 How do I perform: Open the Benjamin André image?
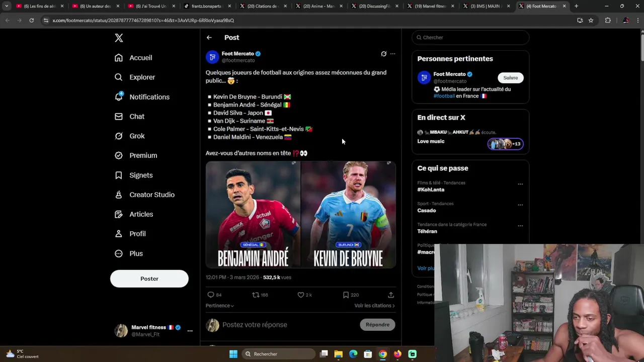pyautogui.click(x=253, y=214)
